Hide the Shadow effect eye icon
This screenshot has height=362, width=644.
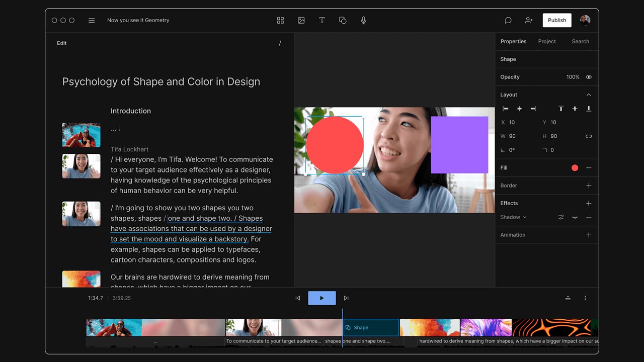pyautogui.click(x=575, y=217)
